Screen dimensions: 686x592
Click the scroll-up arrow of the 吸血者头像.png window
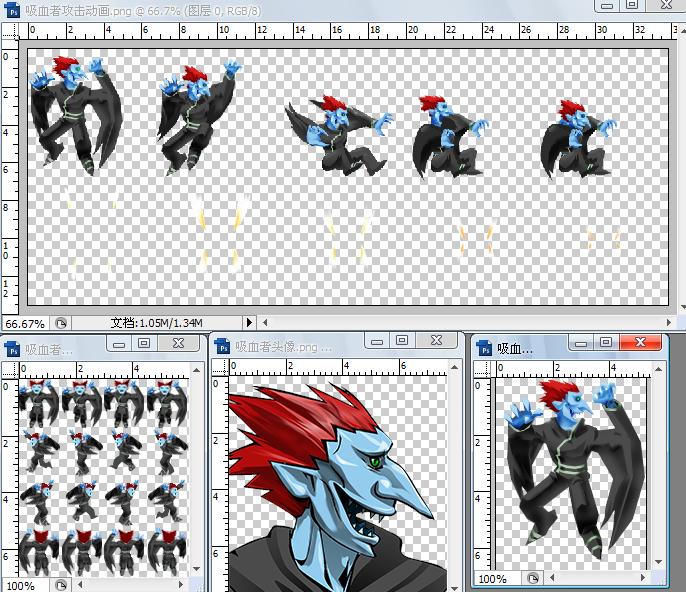(454, 367)
